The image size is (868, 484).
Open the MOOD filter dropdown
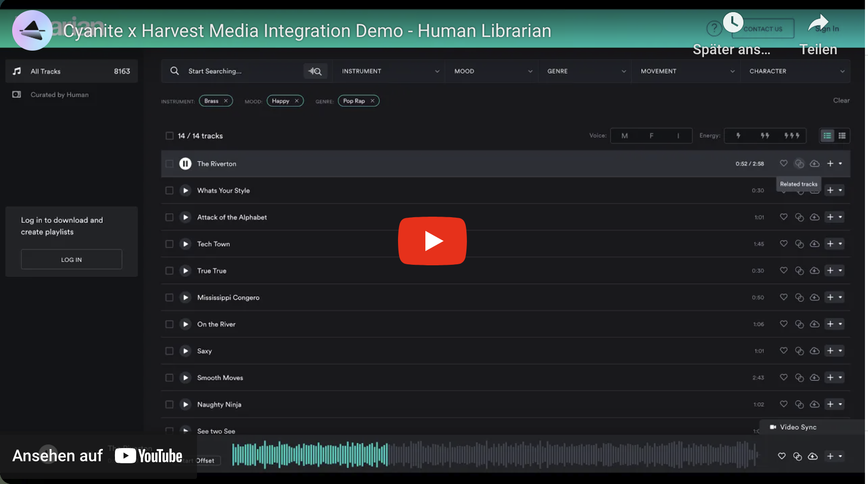492,71
